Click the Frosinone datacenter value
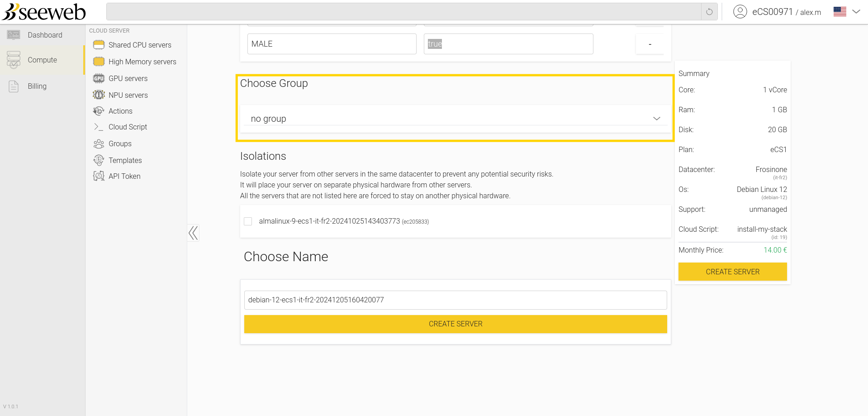The width and height of the screenshot is (868, 416). pos(771,169)
